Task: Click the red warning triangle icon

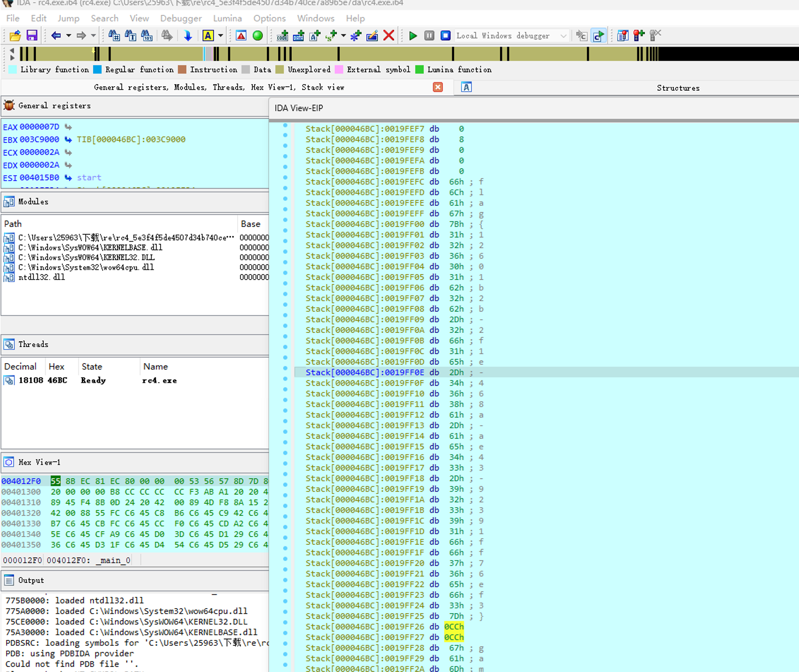Action: point(241,36)
